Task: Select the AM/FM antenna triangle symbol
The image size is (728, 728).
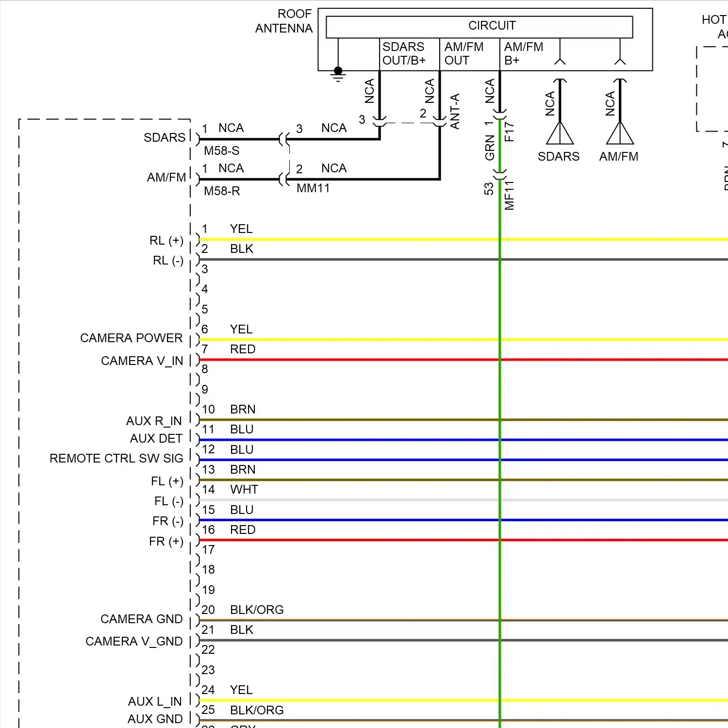Action: (620, 132)
